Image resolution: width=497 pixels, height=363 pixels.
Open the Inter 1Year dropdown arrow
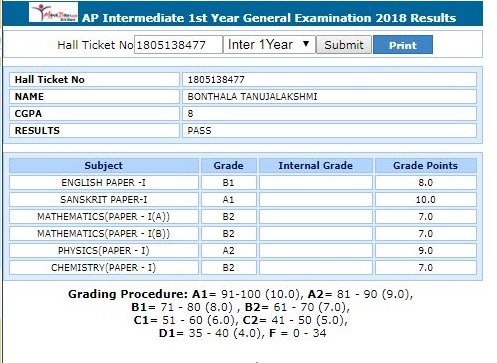tap(306, 44)
